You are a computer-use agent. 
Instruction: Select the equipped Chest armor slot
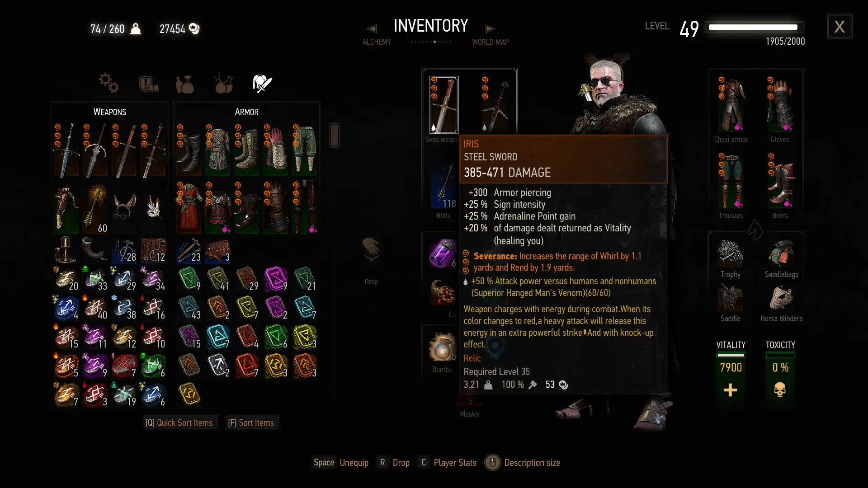click(731, 104)
